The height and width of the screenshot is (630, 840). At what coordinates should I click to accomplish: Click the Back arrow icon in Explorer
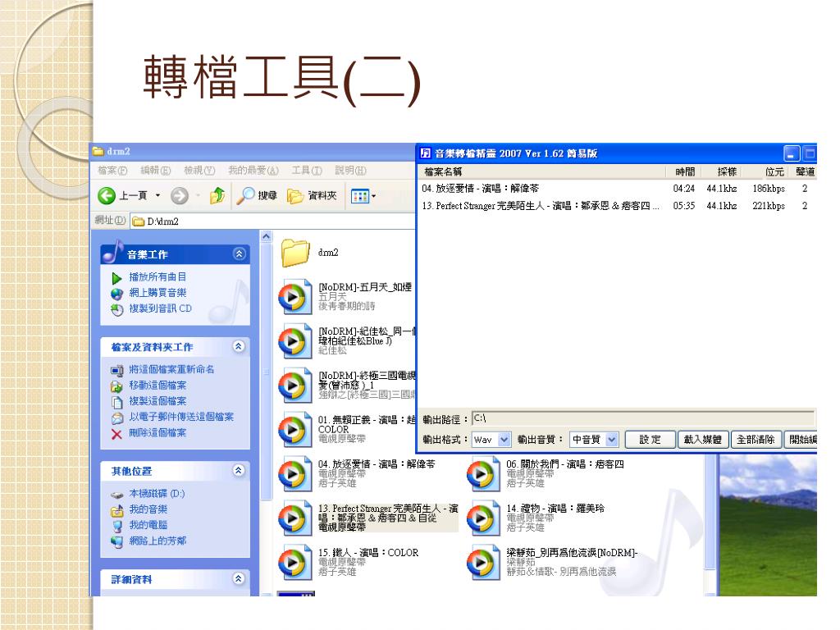pos(107,196)
